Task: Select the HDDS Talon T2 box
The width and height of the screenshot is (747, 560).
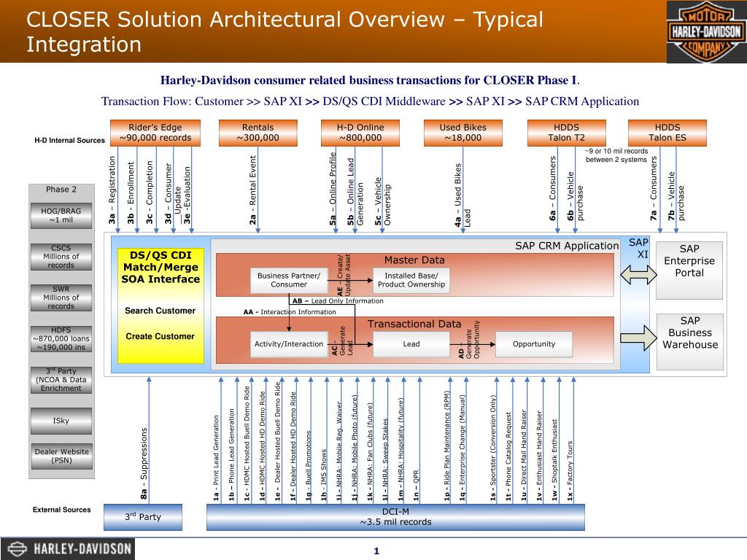Action: coord(566,133)
